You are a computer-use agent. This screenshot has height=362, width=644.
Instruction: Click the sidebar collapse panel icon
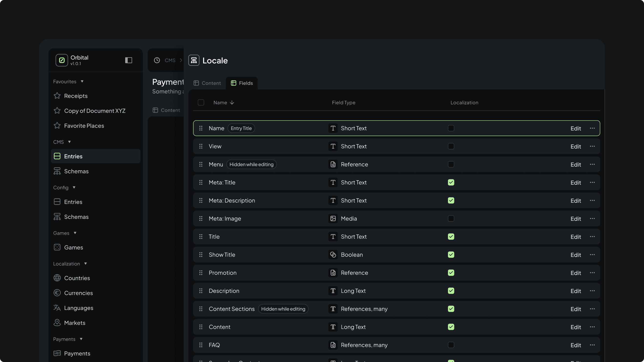pyautogui.click(x=128, y=60)
